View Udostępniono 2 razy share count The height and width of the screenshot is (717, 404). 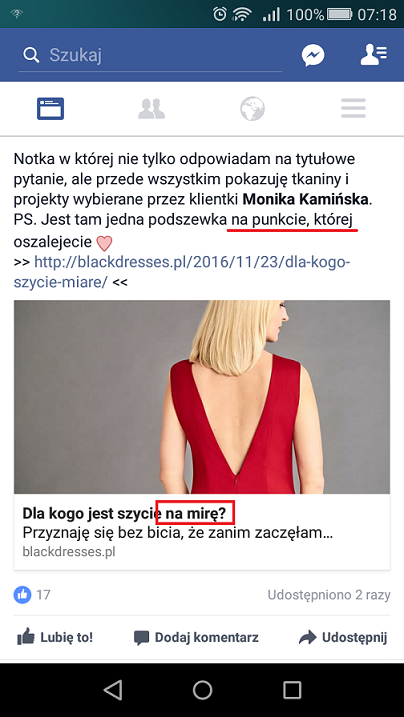(x=329, y=595)
